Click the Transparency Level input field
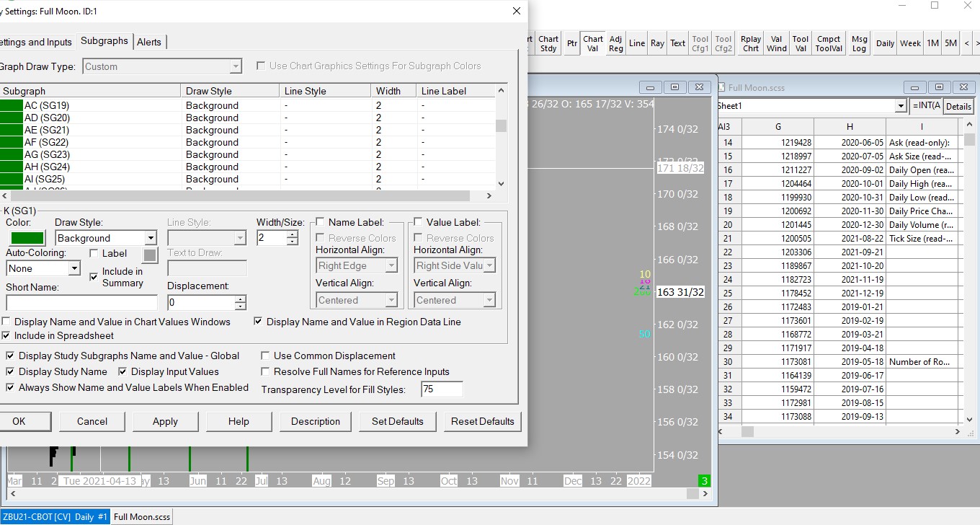The height and width of the screenshot is (525, 980). point(442,389)
